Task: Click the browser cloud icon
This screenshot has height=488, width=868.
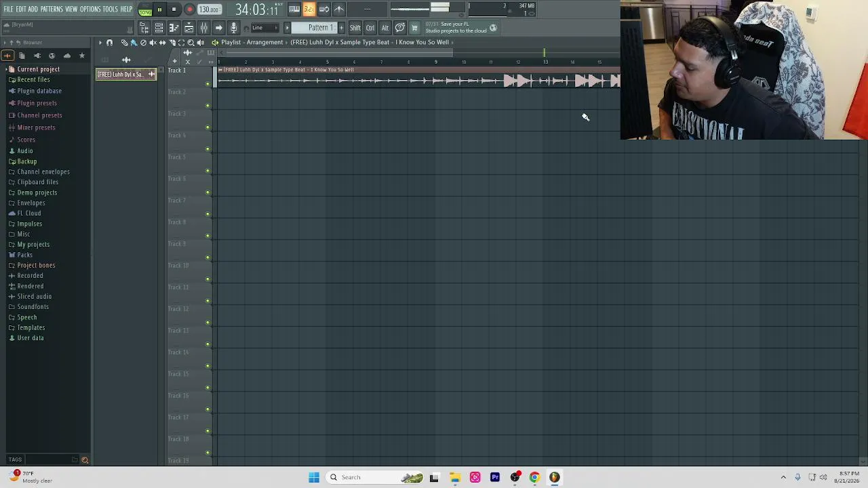Action: (x=66, y=56)
